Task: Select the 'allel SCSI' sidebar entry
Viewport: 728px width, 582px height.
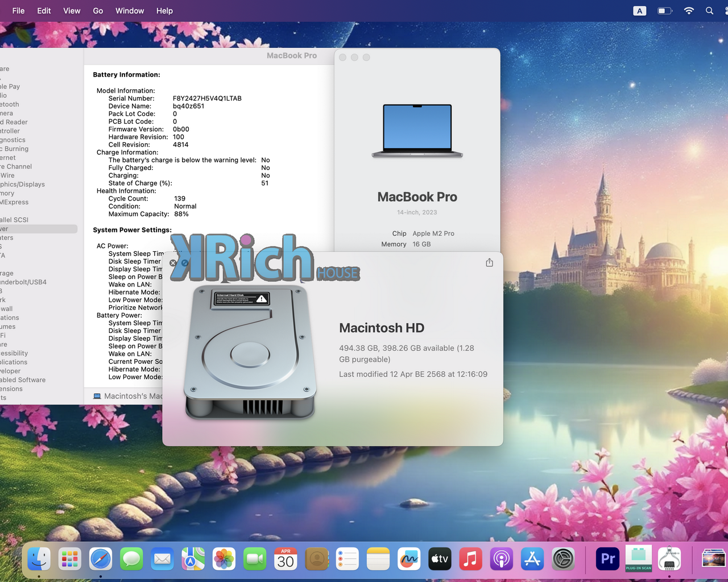Action: pyautogui.click(x=14, y=220)
